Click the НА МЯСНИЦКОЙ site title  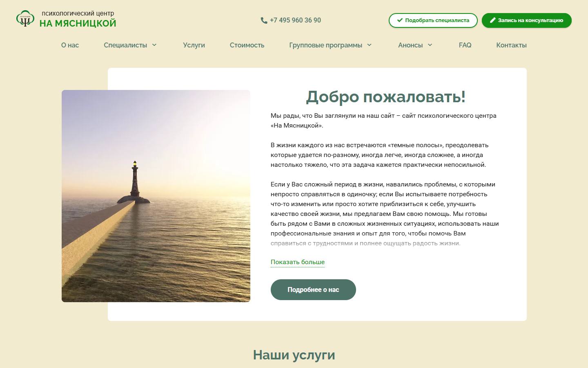tap(78, 24)
